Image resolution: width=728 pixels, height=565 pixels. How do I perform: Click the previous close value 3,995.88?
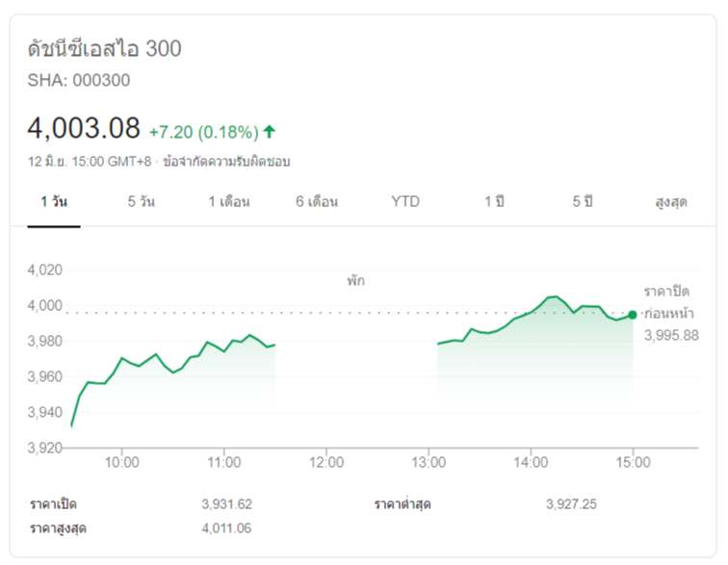coord(671,335)
